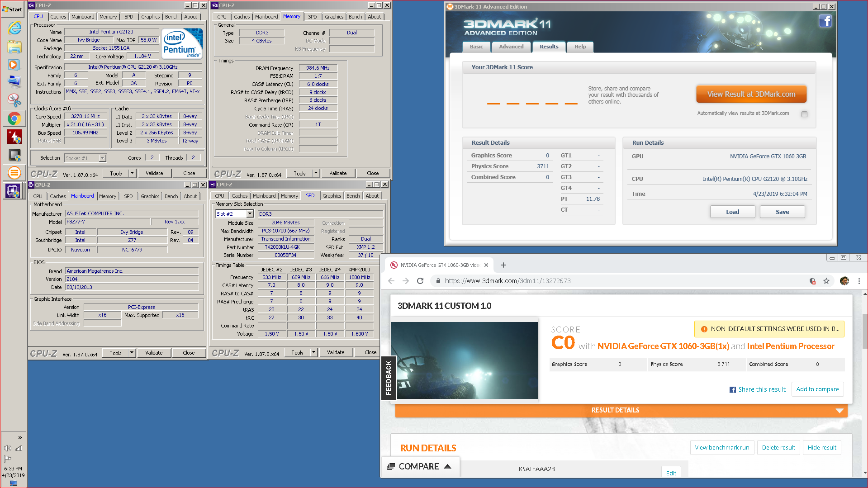Image resolution: width=868 pixels, height=488 pixels.
Task: Open the Socket #1 selection dropdown
Action: point(103,158)
